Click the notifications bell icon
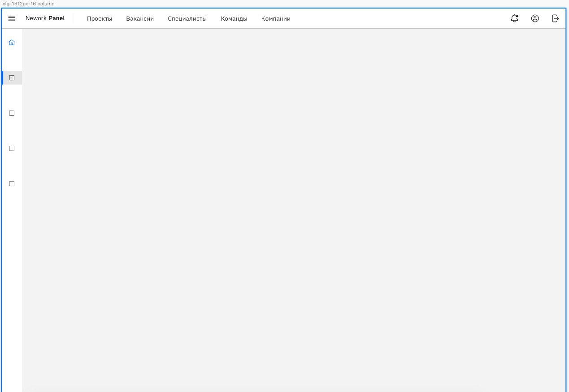 coord(514,18)
